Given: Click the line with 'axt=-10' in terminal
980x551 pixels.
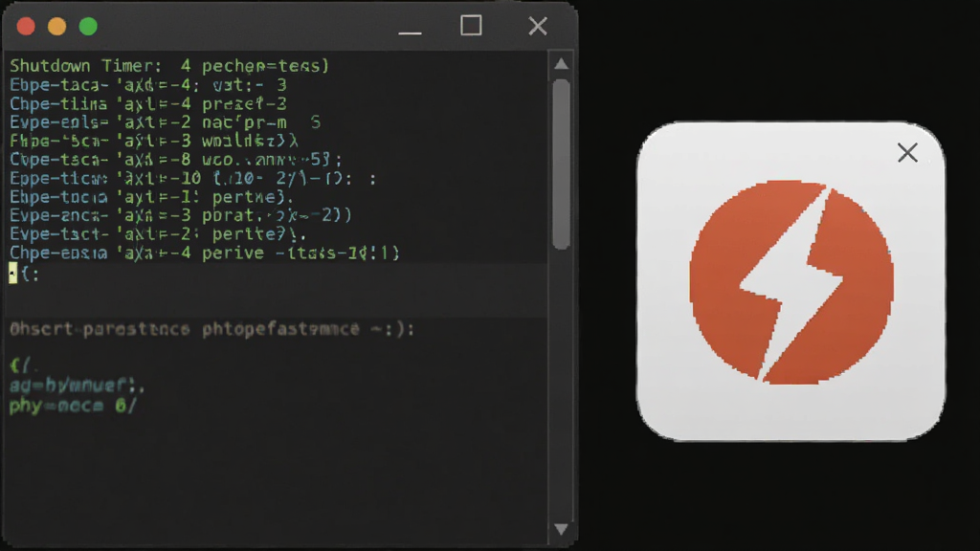Looking at the screenshot, I should (193, 179).
